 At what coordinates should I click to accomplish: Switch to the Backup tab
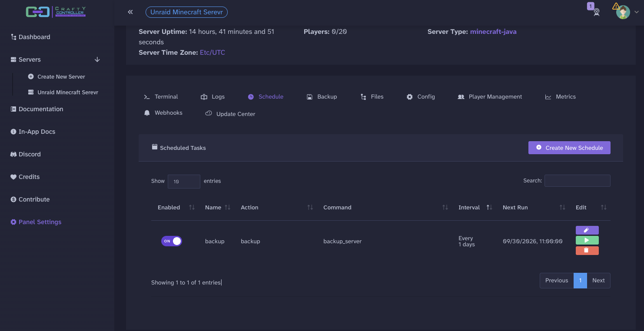click(322, 97)
